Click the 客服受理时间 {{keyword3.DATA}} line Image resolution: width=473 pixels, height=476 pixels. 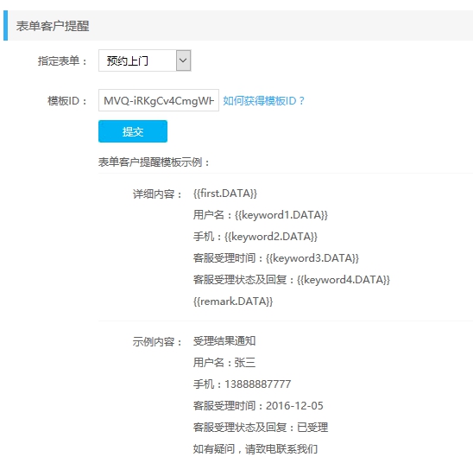coord(276,258)
